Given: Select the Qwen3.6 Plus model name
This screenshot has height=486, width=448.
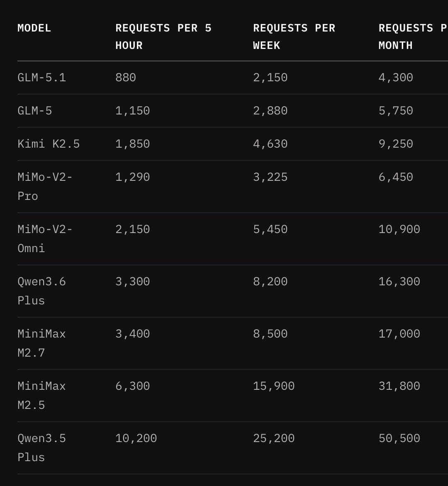Looking at the screenshot, I should (41, 291).
